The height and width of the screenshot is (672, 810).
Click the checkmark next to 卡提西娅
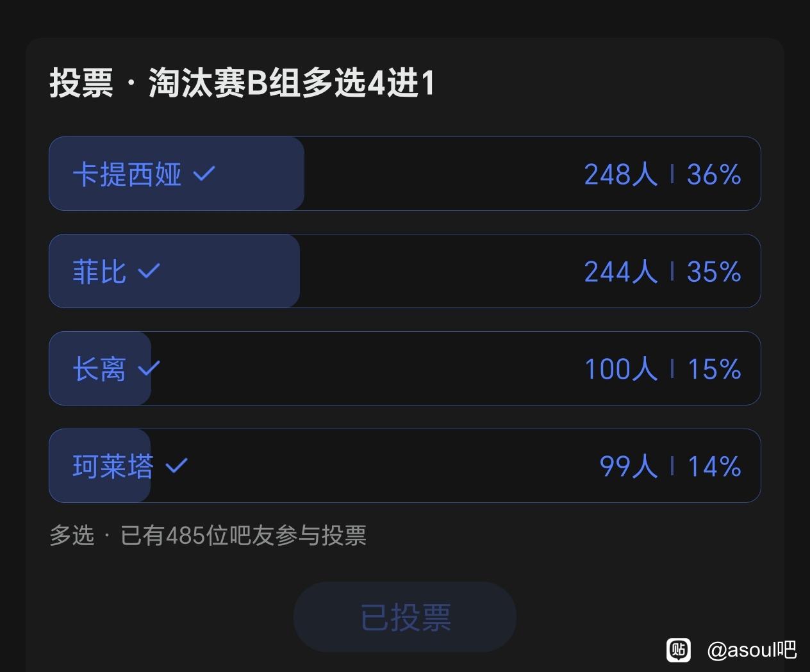204,174
